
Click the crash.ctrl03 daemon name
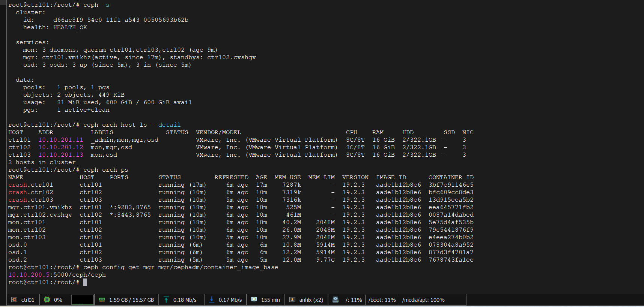click(x=31, y=200)
